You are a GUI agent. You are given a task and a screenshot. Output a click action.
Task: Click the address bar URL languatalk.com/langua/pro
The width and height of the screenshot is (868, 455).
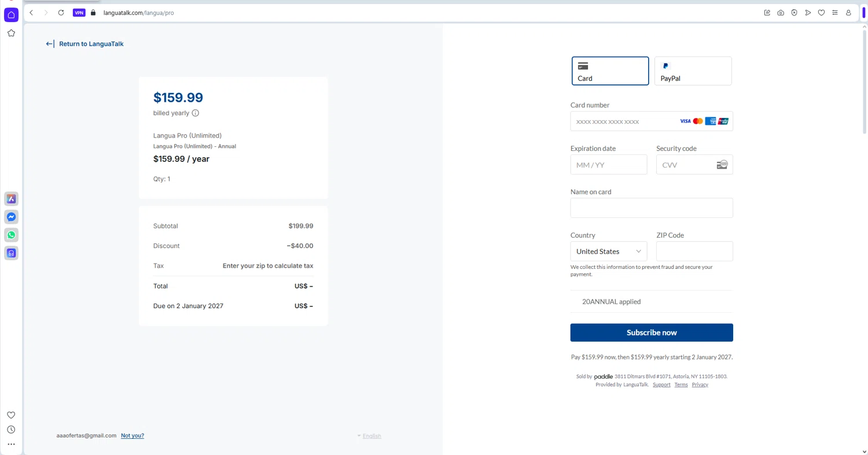click(138, 13)
